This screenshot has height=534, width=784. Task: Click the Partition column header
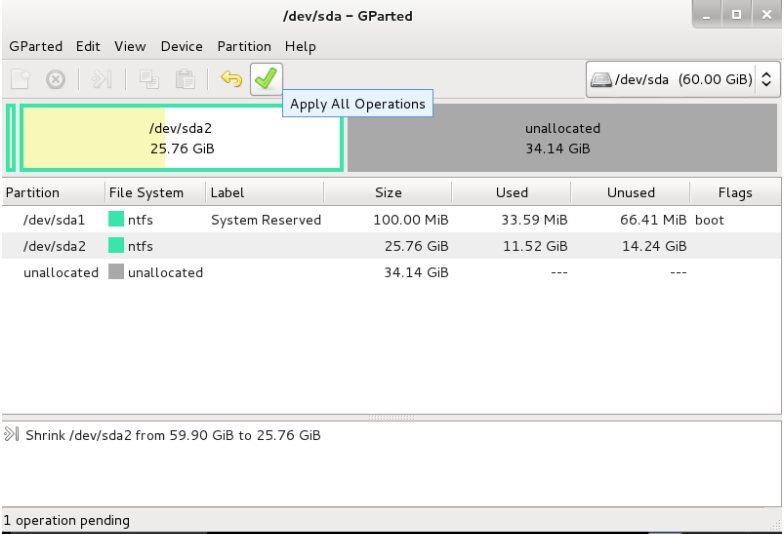click(x=53, y=192)
